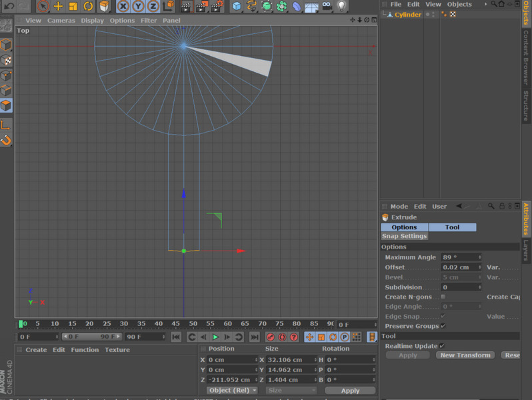Select the Cylinder object in the Objects manager
This screenshot has width=532, height=400.
tap(407, 15)
